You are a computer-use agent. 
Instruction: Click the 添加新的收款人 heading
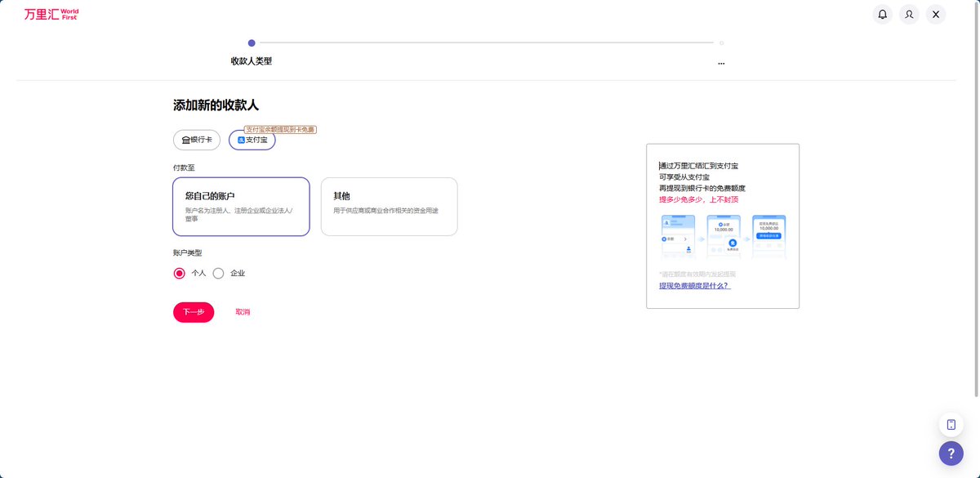pos(216,105)
